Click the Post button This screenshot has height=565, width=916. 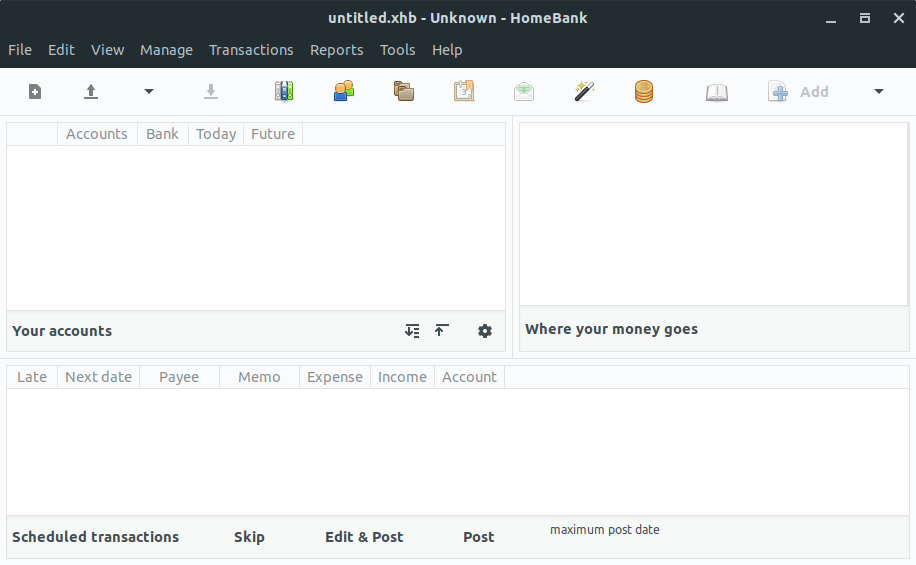478,537
